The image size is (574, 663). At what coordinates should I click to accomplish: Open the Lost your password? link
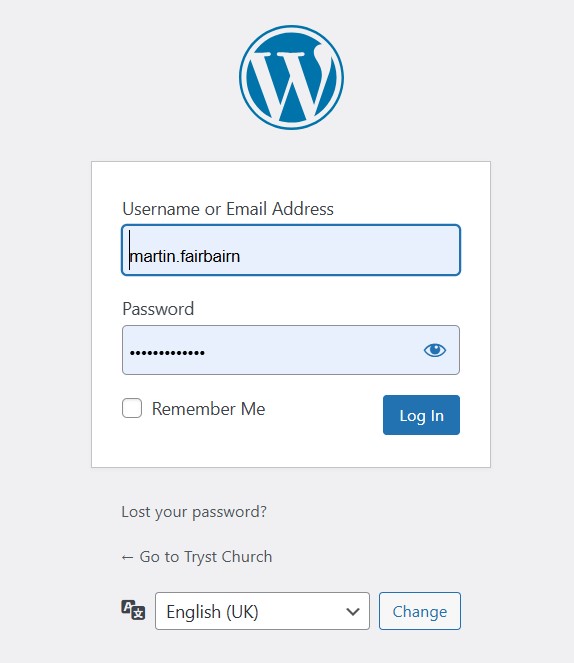pos(194,512)
